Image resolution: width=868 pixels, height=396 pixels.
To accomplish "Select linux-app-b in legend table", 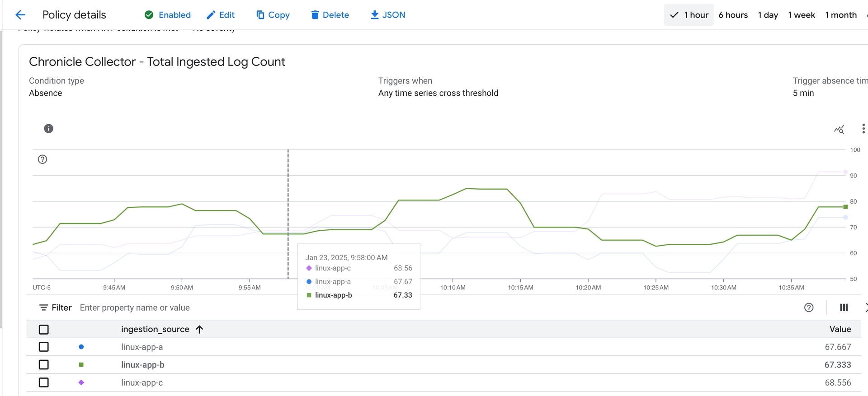I will click(142, 364).
